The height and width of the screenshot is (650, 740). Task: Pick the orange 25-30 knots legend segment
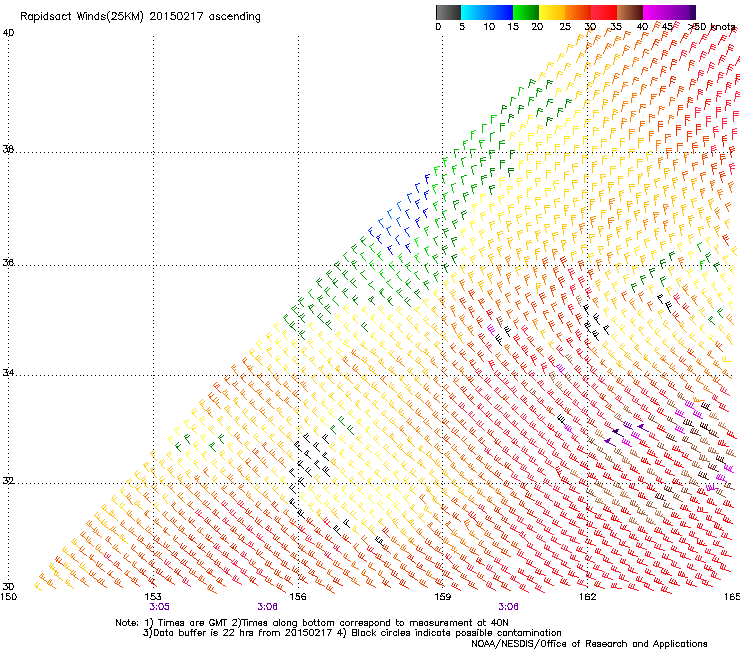(x=578, y=12)
